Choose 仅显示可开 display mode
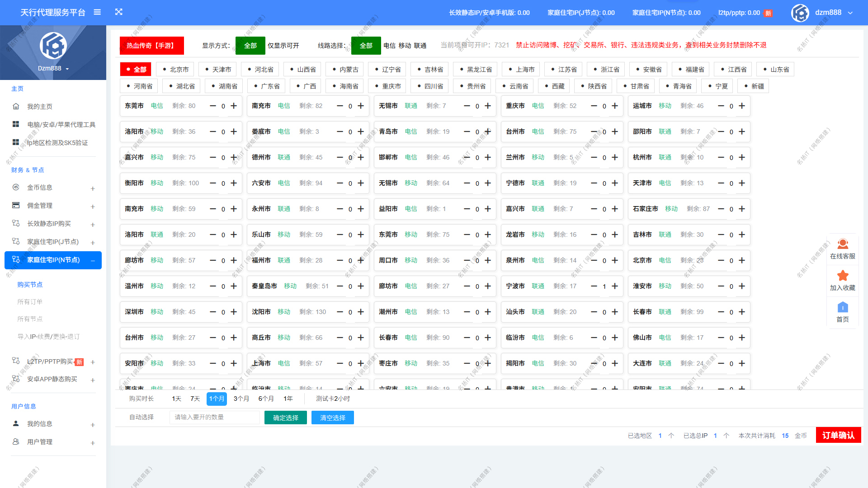 point(283,46)
